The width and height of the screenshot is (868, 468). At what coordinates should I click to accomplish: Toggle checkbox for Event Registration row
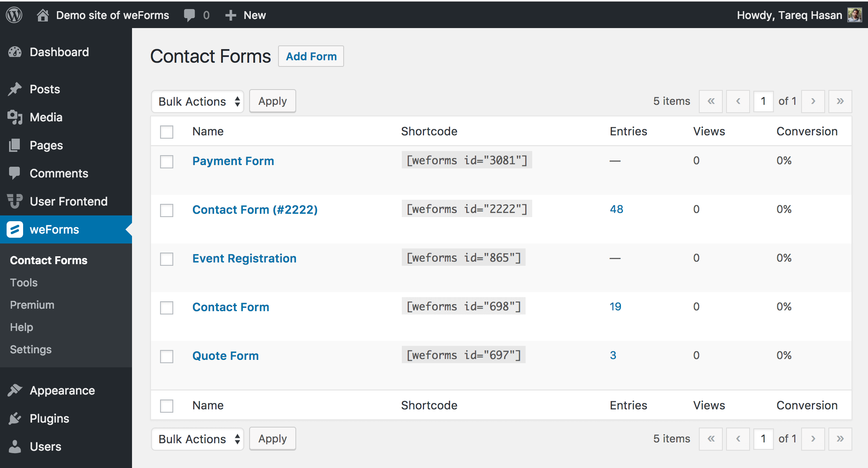(166, 258)
